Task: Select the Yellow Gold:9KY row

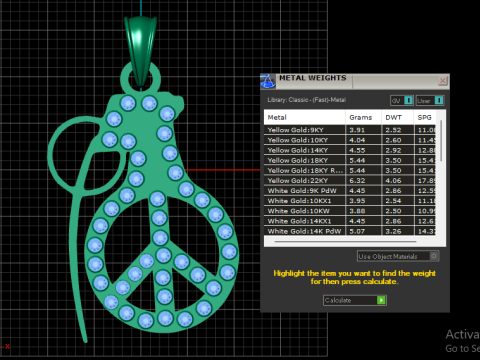Action: pyautogui.click(x=350, y=130)
